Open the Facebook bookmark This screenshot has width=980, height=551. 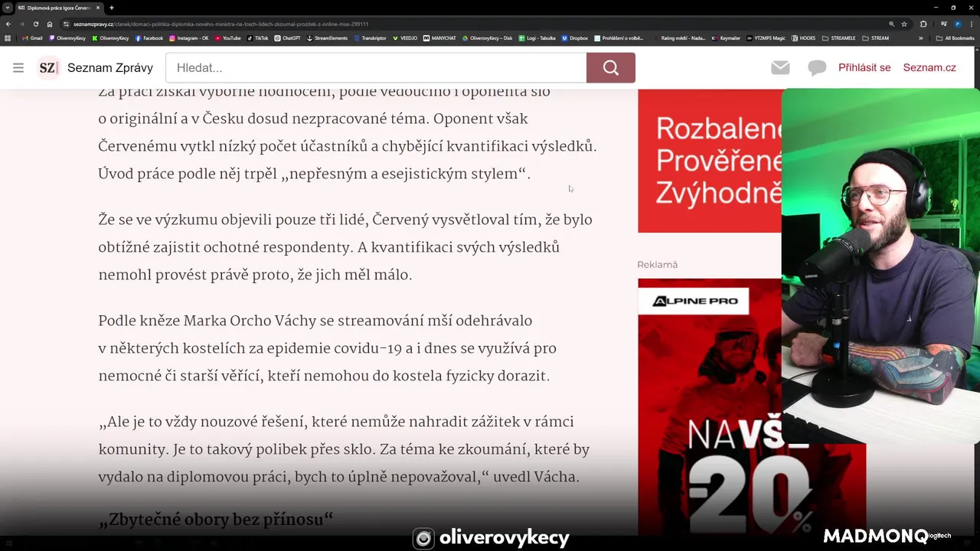point(149,37)
